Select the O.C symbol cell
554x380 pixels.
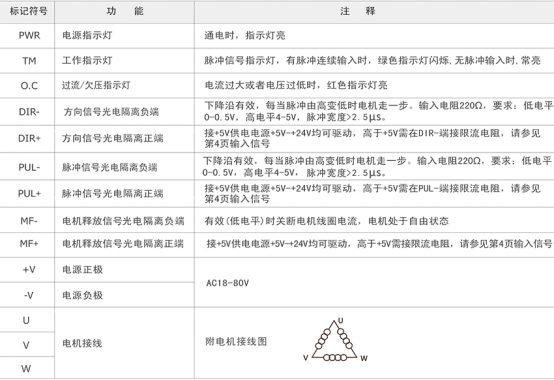point(27,86)
